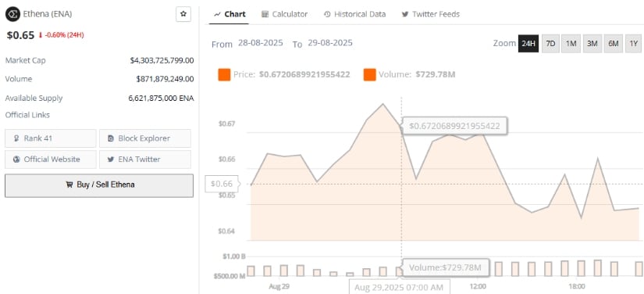
Task: Click the Zoom label
Action: (x=504, y=43)
